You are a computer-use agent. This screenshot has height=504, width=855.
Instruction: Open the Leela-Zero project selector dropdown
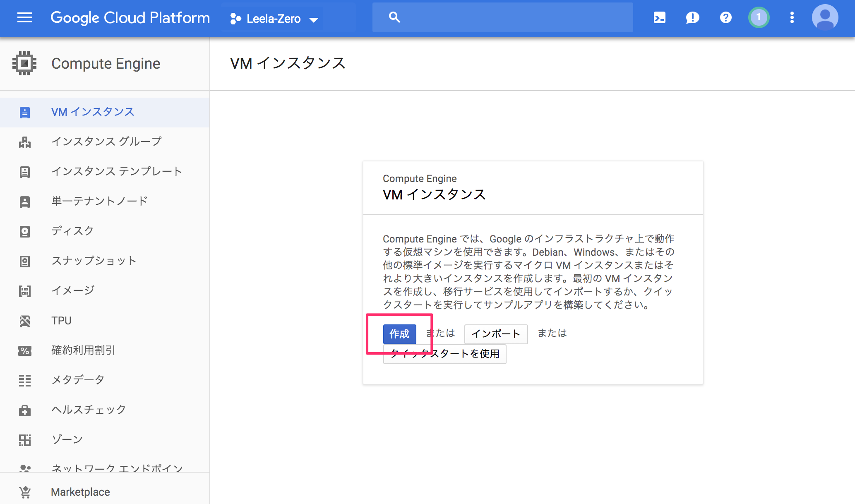pos(274,19)
